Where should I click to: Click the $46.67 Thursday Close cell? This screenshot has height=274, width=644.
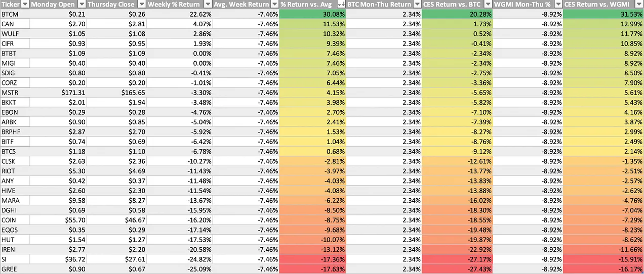click(x=115, y=221)
